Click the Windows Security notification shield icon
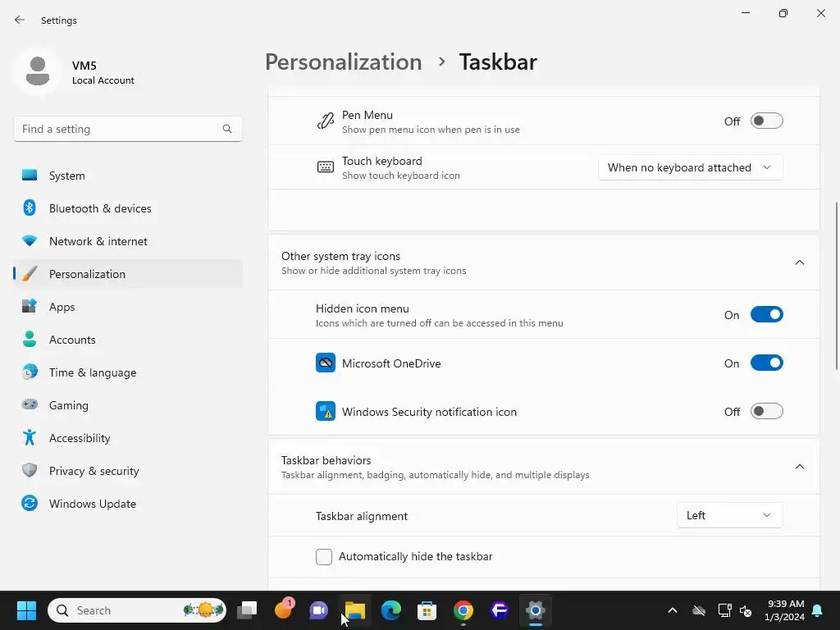 click(325, 412)
